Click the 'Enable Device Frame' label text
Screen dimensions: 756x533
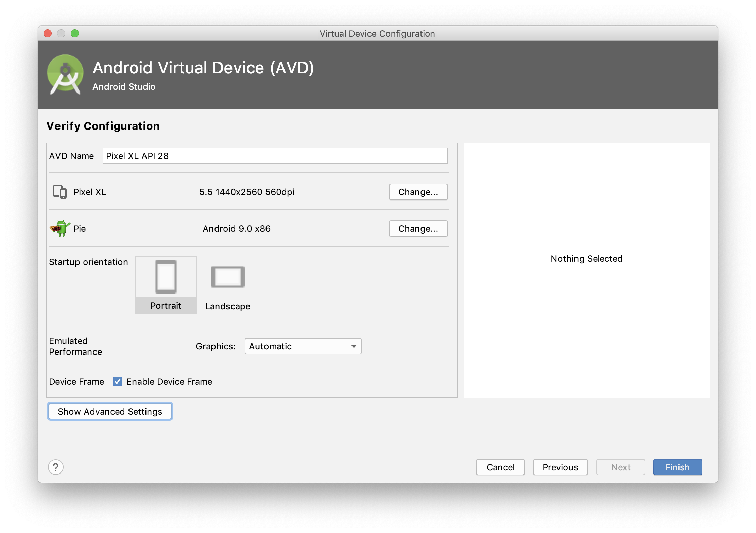coord(169,382)
